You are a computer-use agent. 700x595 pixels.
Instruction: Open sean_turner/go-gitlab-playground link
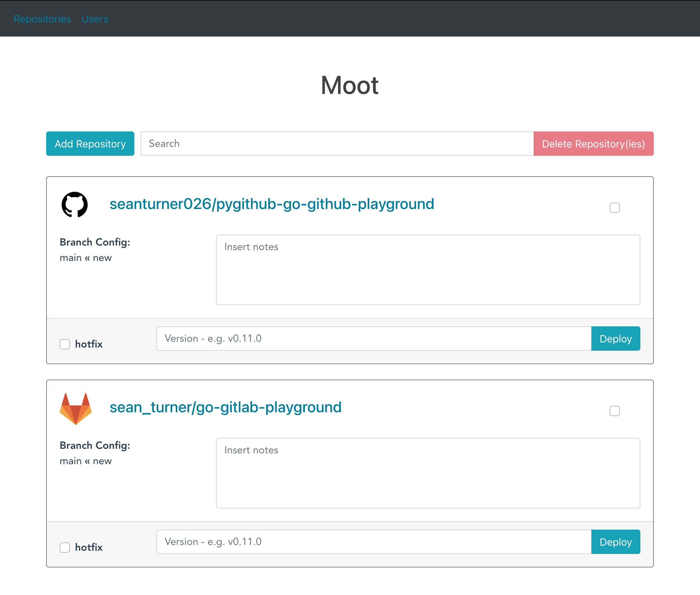(225, 407)
